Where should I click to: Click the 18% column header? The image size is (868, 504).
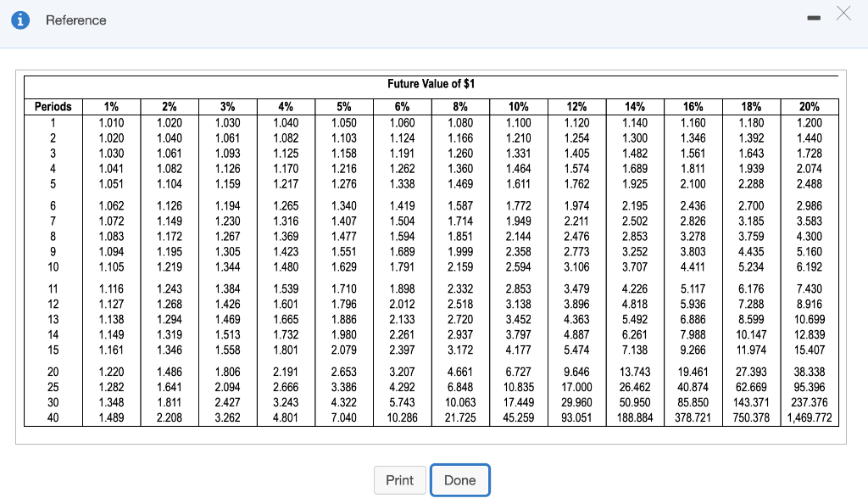pos(751,106)
